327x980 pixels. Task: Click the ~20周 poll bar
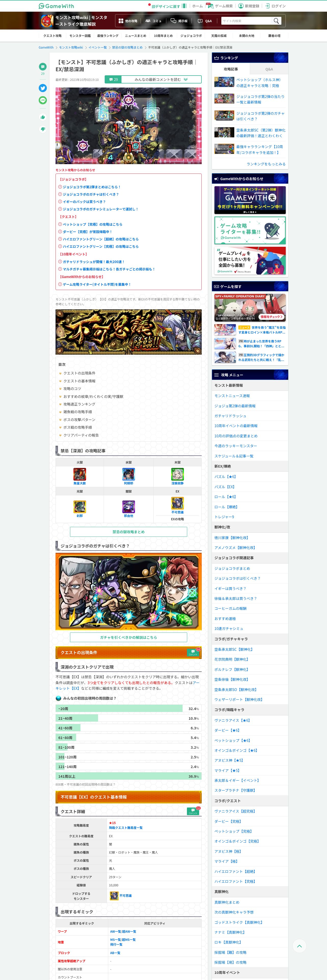(x=128, y=708)
